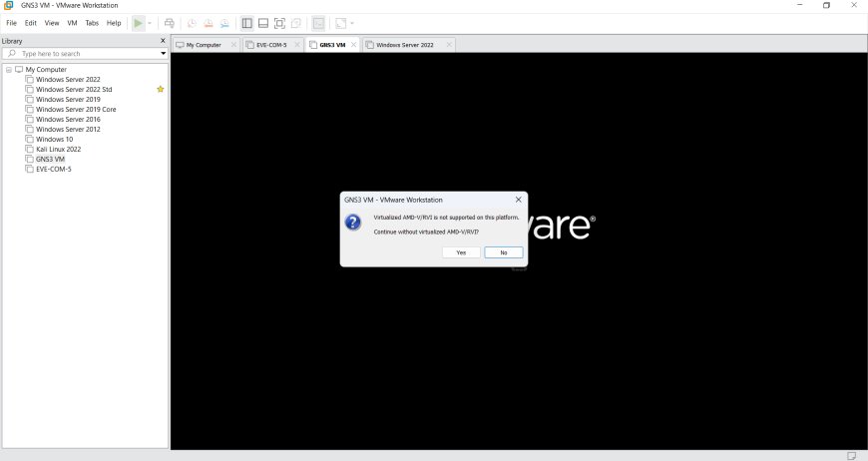Open the File menu
The image size is (868, 461).
(x=11, y=23)
